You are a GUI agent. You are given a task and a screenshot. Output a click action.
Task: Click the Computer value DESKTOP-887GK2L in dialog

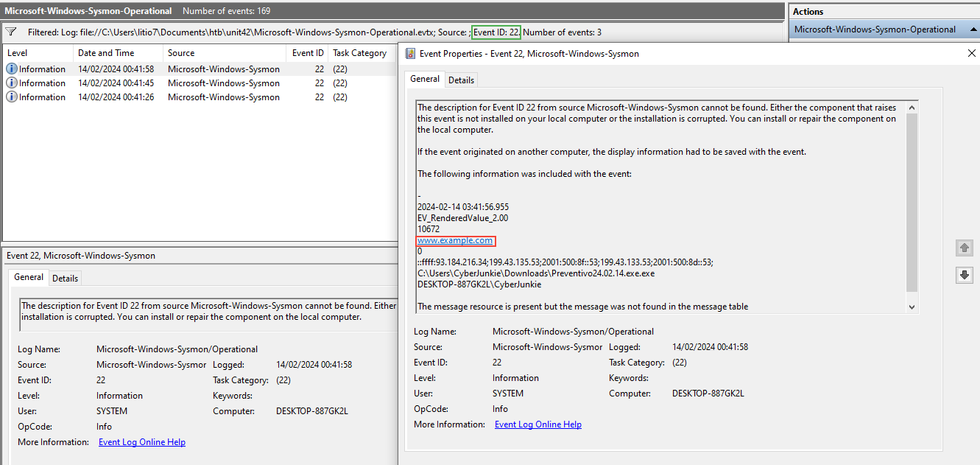(708, 394)
